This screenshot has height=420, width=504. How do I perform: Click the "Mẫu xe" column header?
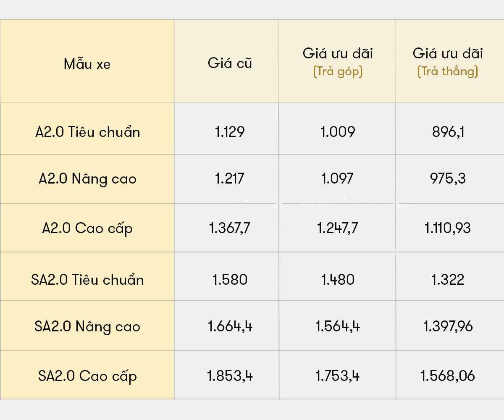[87, 64]
